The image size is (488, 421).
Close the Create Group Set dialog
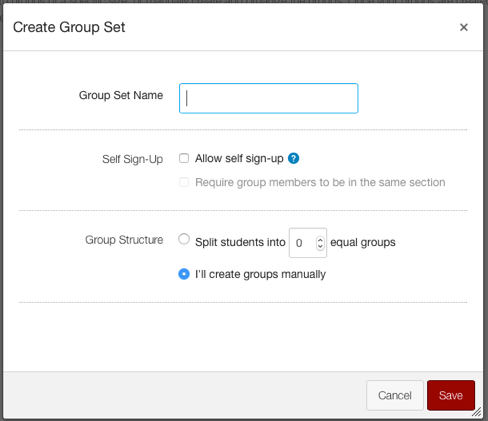(464, 27)
